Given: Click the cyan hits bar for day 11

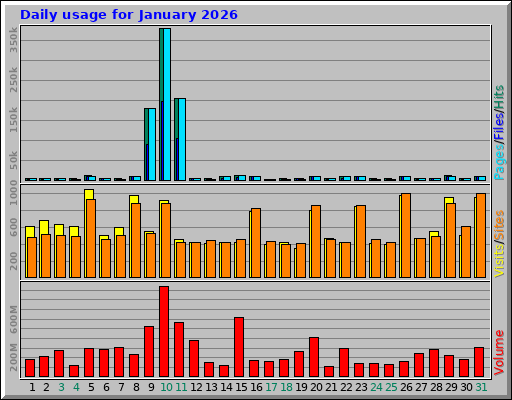Looking at the screenshot, I should pyautogui.click(x=182, y=139).
